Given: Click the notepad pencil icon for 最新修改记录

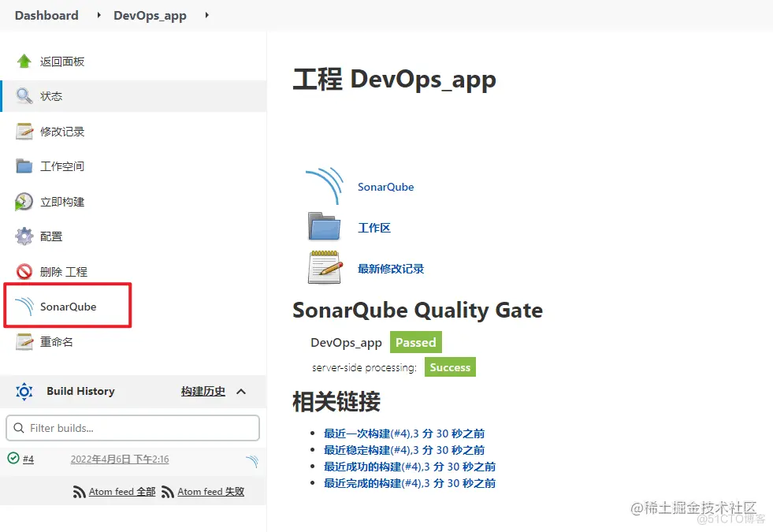Looking at the screenshot, I should click(325, 266).
